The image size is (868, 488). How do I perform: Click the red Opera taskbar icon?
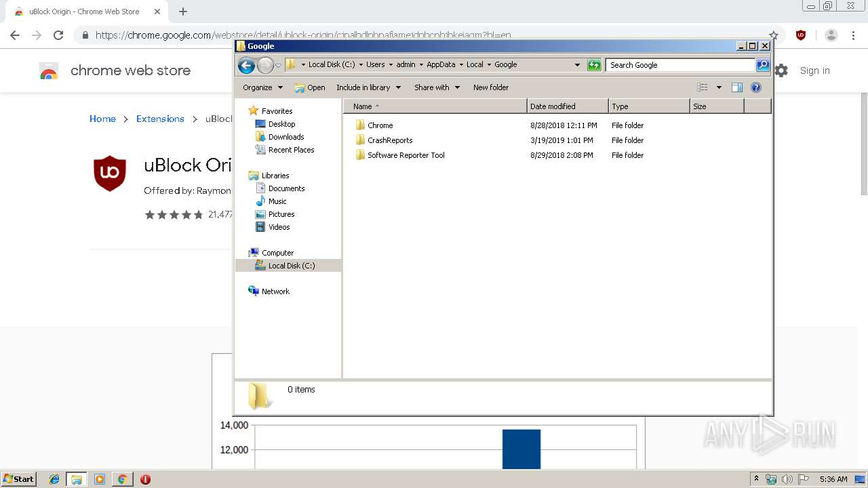pos(145,479)
